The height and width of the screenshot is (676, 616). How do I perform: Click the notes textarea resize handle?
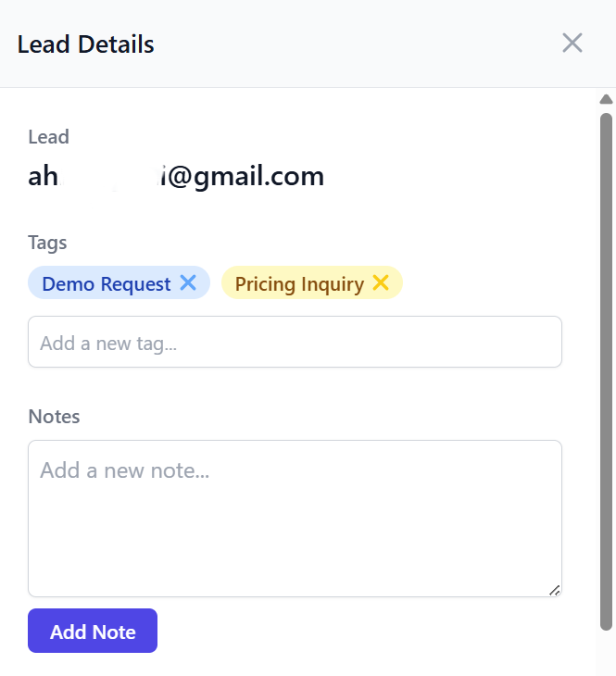click(x=554, y=589)
